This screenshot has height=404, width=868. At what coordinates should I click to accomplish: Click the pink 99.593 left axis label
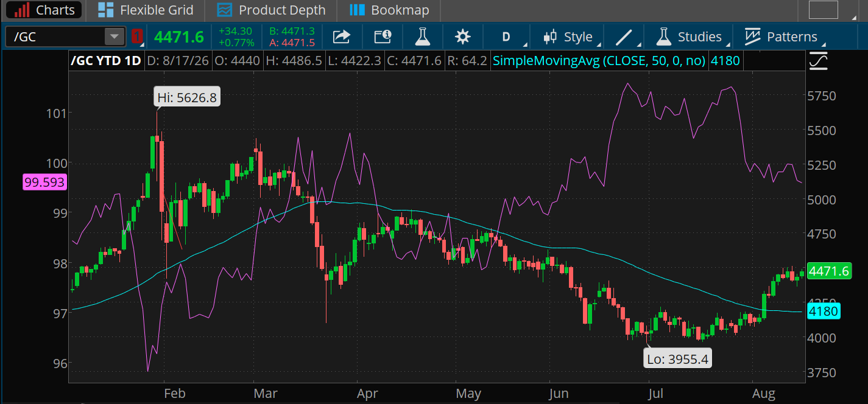click(x=44, y=182)
